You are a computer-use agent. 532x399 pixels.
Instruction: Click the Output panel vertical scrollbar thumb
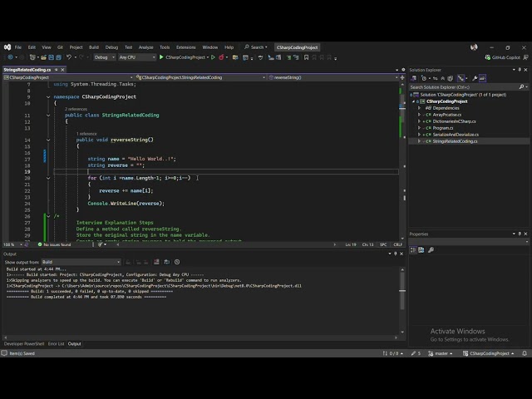click(x=402, y=291)
